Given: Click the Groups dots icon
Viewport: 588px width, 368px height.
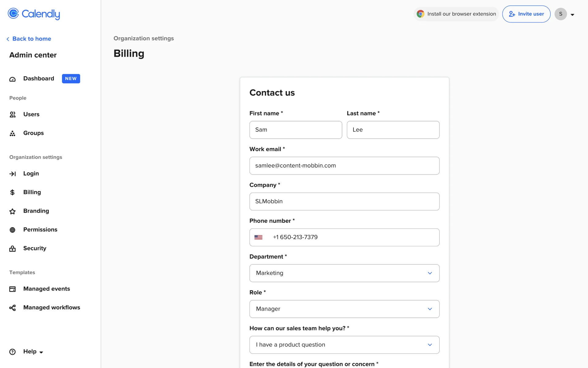Looking at the screenshot, I should 12,133.
